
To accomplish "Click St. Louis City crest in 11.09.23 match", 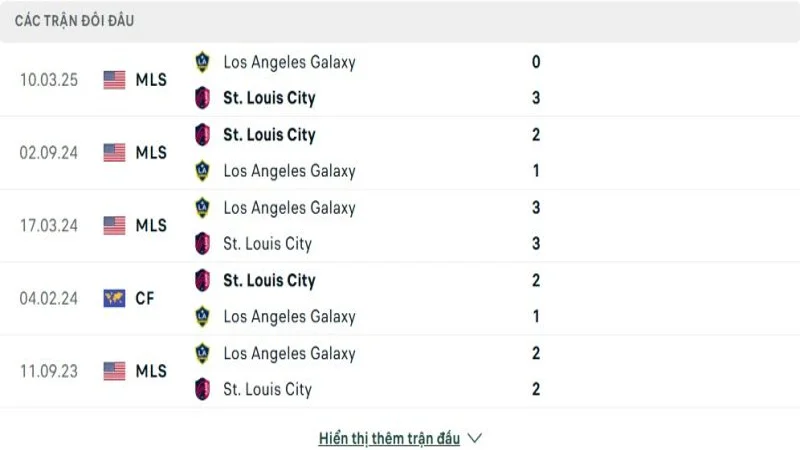I will (x=203, y=390).
